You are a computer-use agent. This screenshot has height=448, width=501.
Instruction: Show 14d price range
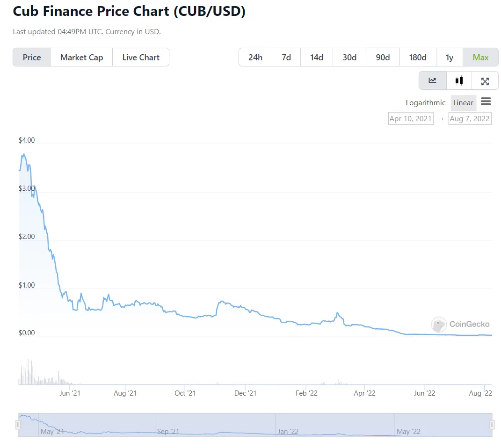[316, 57]
